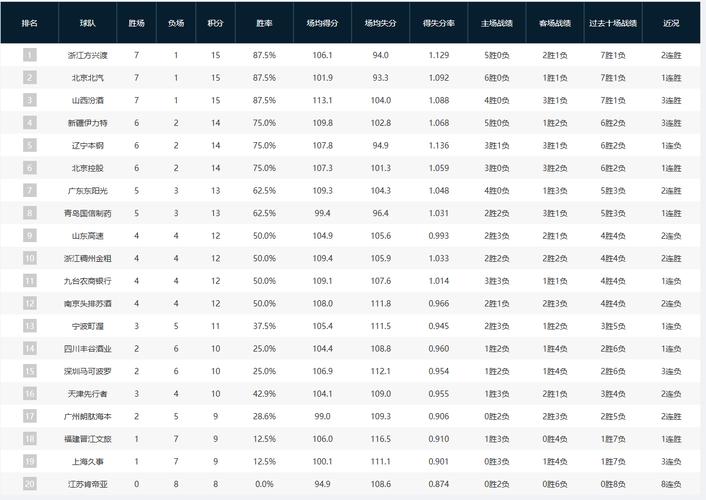Open the 上海久事 team link
Image resolution: width=706 pixels, height=500 pixels.
pos(88,462)
